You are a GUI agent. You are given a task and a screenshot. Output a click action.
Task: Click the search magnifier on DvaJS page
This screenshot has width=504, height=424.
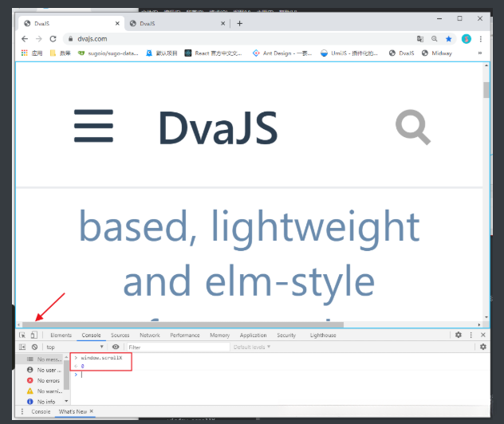point(413,128)
